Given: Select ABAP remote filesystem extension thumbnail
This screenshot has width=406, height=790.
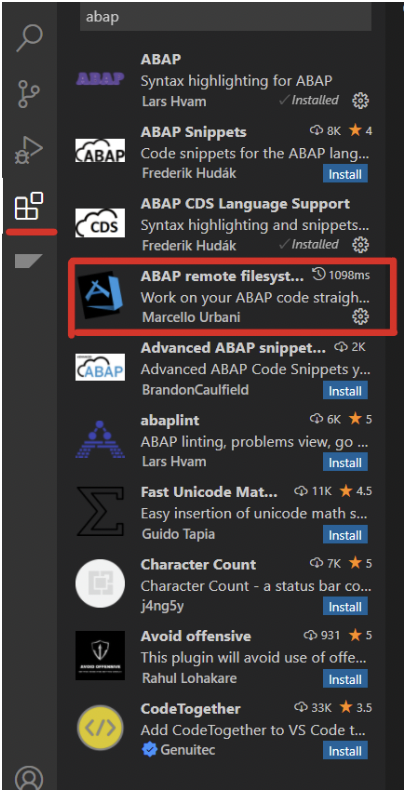Looking at the screenshot, I should click(x=100, y=295).
